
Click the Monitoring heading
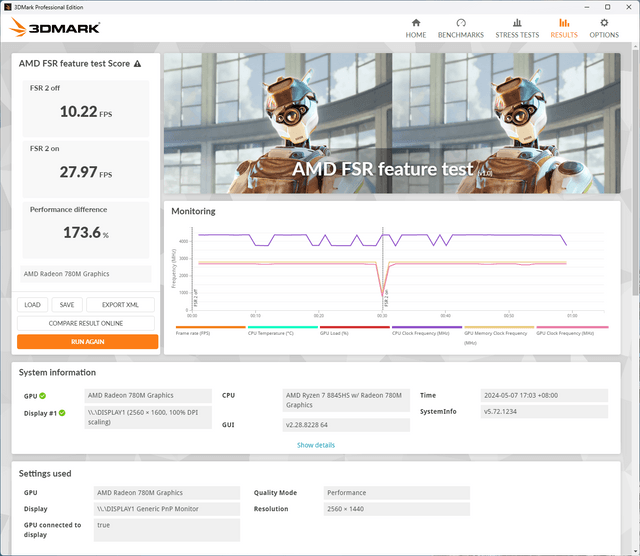click(193, 211)
